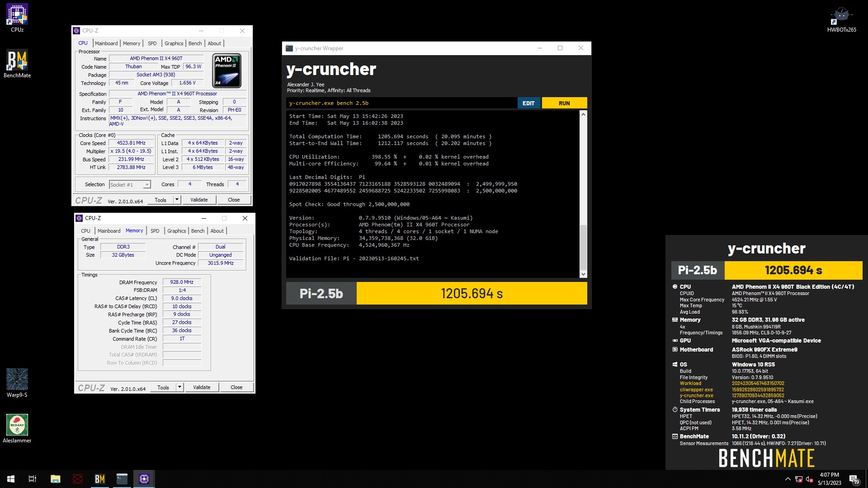Open the Graphics tab in top CPU-Z
The image size is (868, 488).
point(174,43)
